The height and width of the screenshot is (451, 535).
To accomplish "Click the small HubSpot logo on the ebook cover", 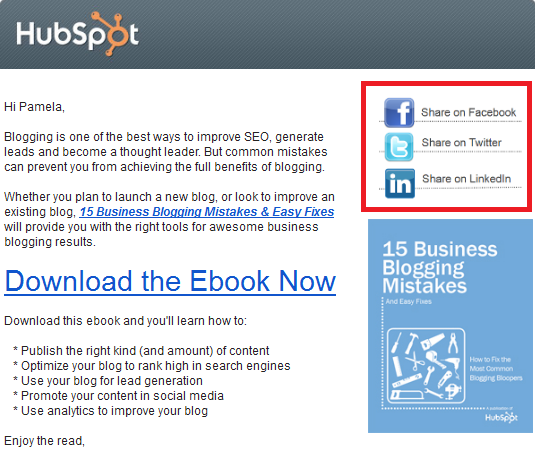I will coord(501,417).
